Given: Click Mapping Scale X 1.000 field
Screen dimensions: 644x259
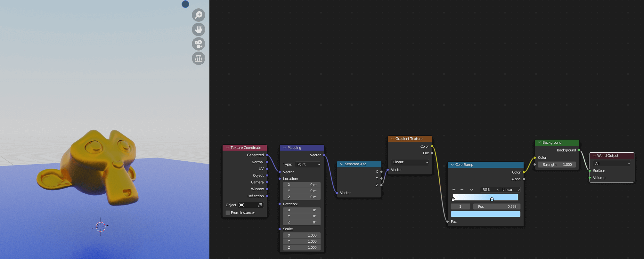Looking at the screenshot, I should pos(302,235).
